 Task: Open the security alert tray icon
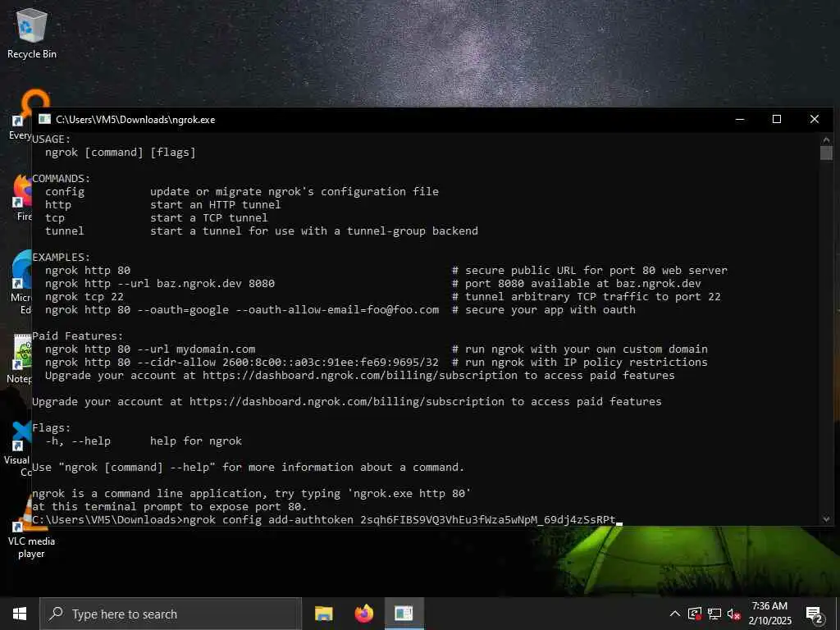(695, 614)
